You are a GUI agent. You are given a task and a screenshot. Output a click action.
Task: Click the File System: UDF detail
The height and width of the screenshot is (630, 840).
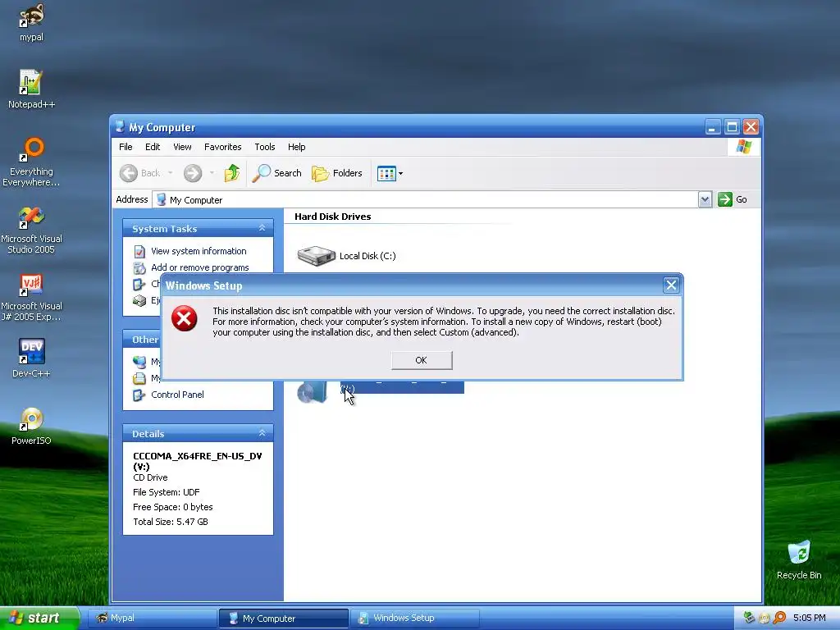166,492
